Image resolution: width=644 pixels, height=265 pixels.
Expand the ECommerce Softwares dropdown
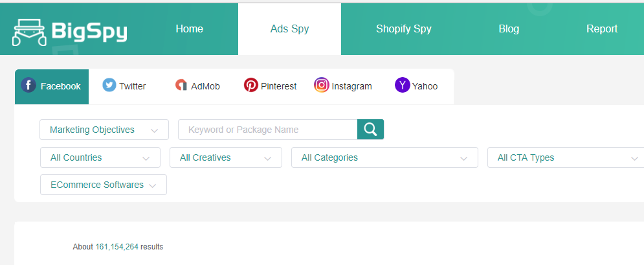coord(104,185)
